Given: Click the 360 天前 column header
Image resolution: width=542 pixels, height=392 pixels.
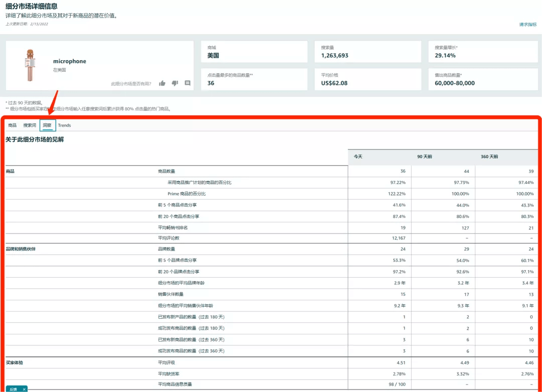Looking at the screenshot, I should pyautogui.click(x=489, y=157).
